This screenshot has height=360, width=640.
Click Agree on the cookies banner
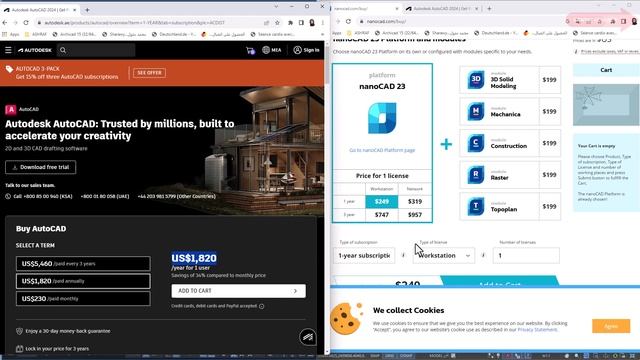[x=611, y=326]
